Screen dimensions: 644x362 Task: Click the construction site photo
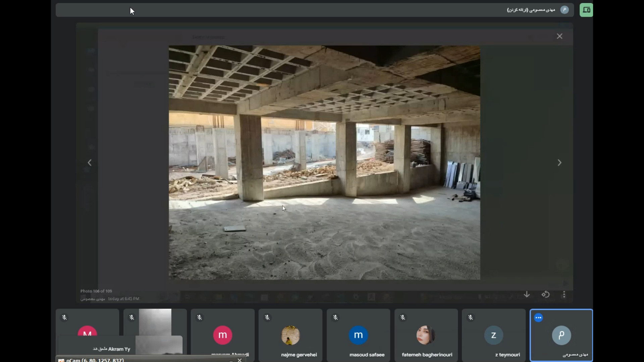324,163
